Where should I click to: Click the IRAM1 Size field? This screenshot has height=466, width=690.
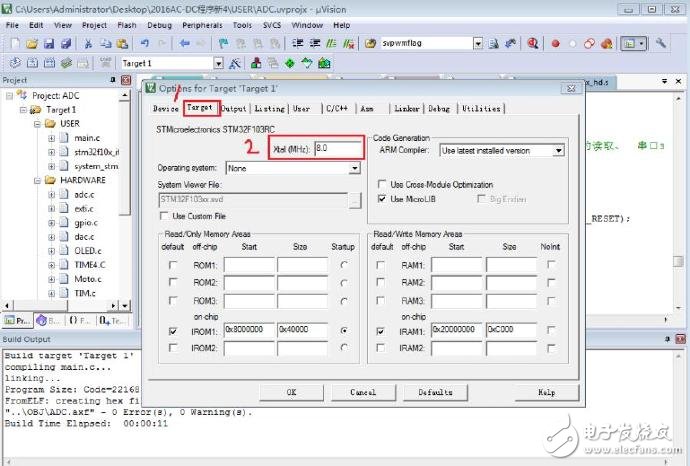tap(511, 330)
